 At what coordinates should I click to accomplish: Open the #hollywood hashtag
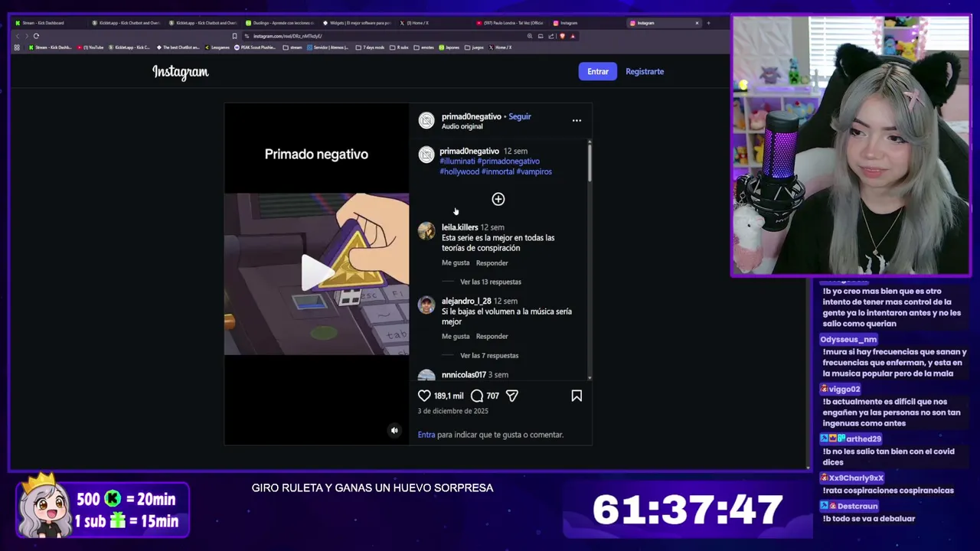pyautogui.click(x=459, y=171)
